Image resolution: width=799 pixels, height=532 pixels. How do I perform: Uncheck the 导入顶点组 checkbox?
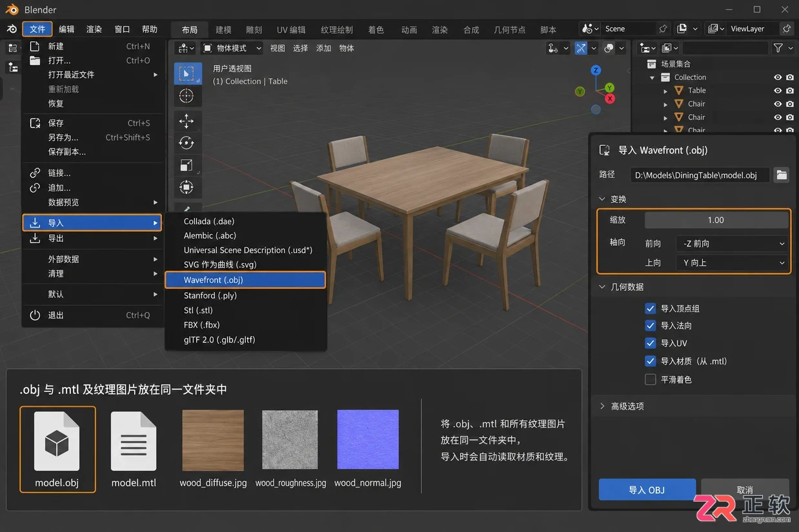click(x=651, y=309)
